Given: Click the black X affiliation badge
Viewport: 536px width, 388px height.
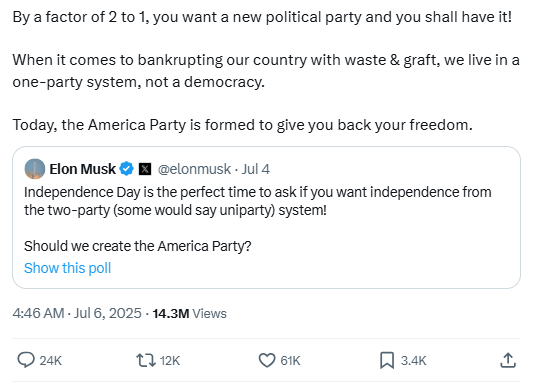Looking at the screenshot, I should [x=145, y=169].
